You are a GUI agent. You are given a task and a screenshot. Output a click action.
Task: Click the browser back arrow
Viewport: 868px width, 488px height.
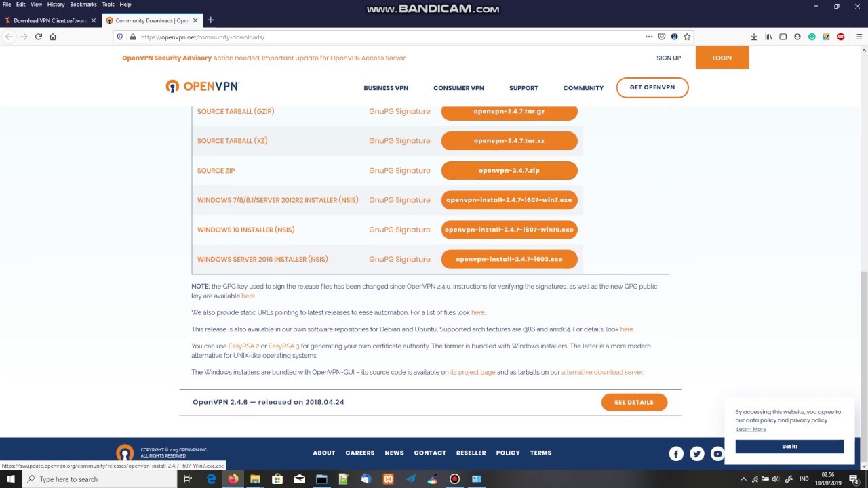click(x=9, y=37)
